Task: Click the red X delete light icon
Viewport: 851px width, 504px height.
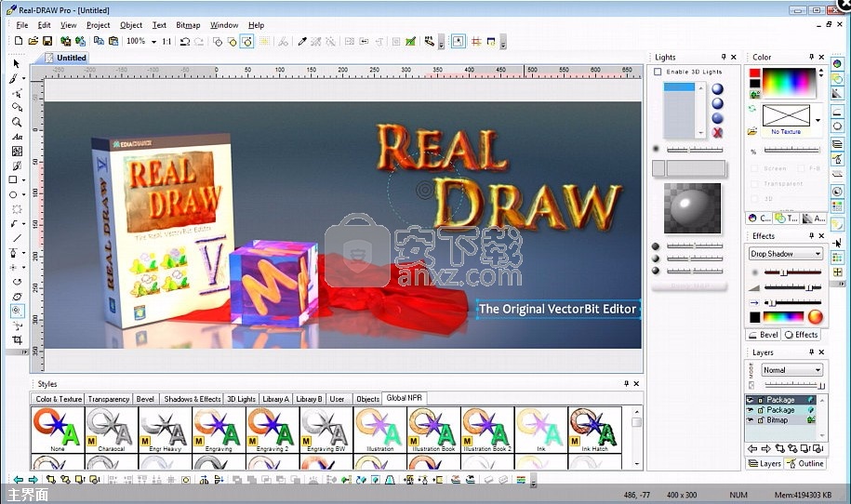Action: [x=717, y=132]
